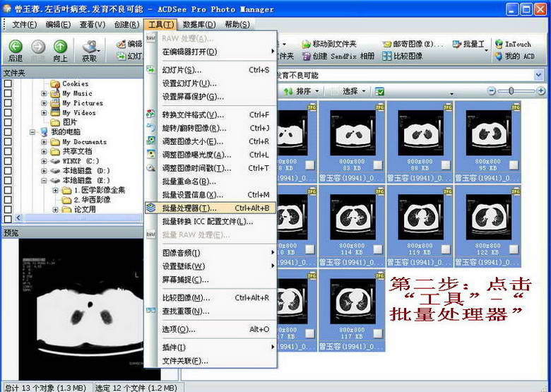Click the Create SendPix album (创建 SendPix 相册) icon
551x392 pixels.
[307, 56]
